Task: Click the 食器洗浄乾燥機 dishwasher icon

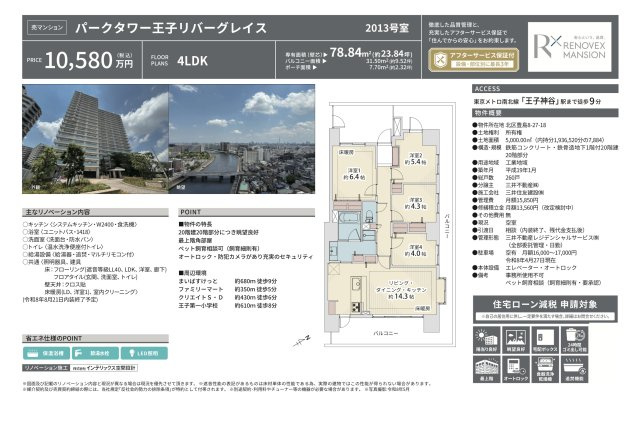Action: [x=545, y=369]
